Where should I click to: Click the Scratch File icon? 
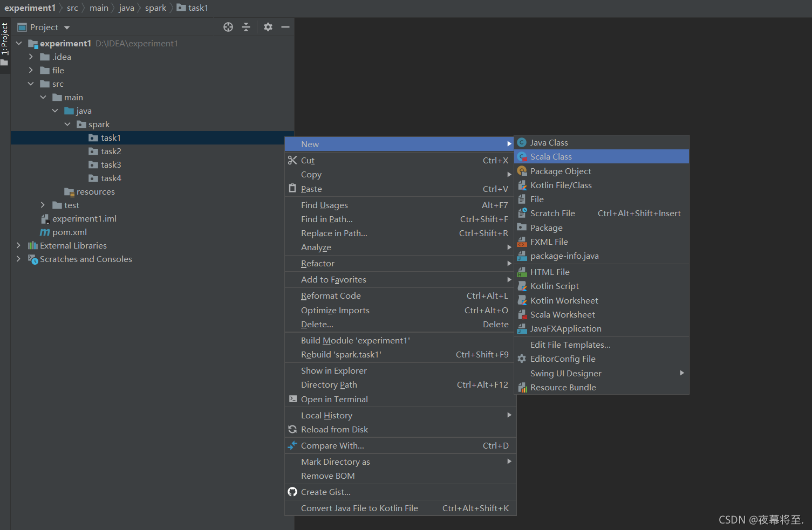tap(522, 213)
